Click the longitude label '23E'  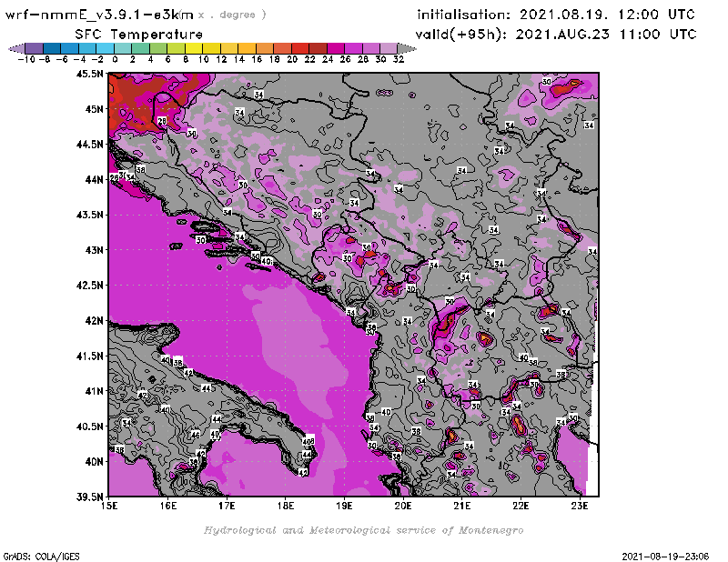pyautogui.click(x=580, y=506)
